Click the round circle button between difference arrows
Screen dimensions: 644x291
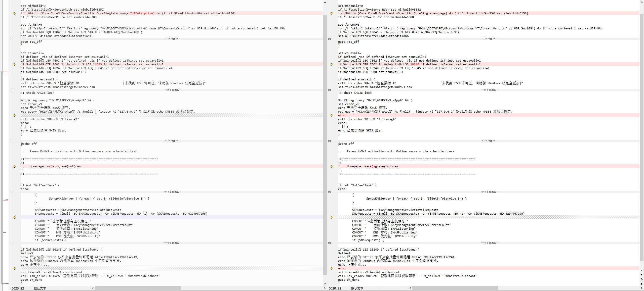point(642,279)
